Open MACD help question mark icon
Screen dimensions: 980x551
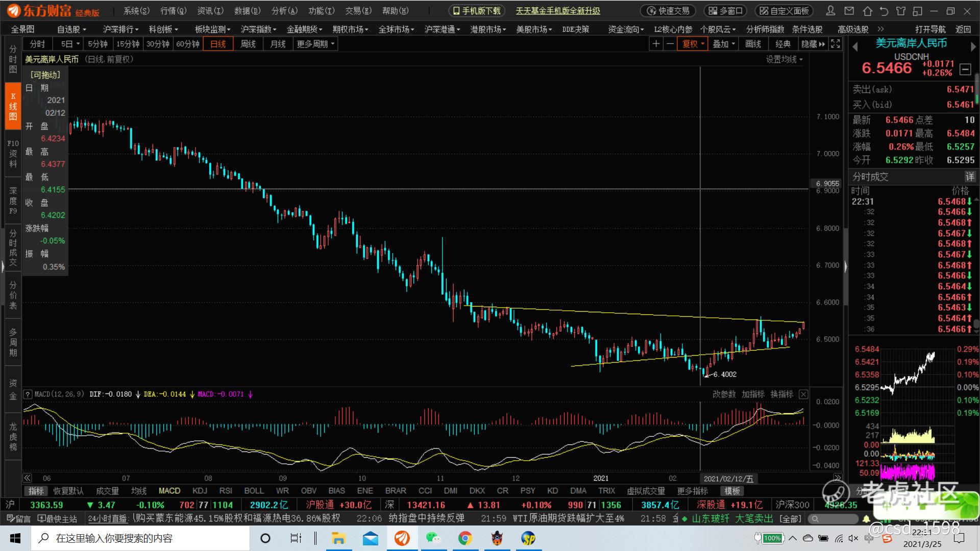pos(28,394)
